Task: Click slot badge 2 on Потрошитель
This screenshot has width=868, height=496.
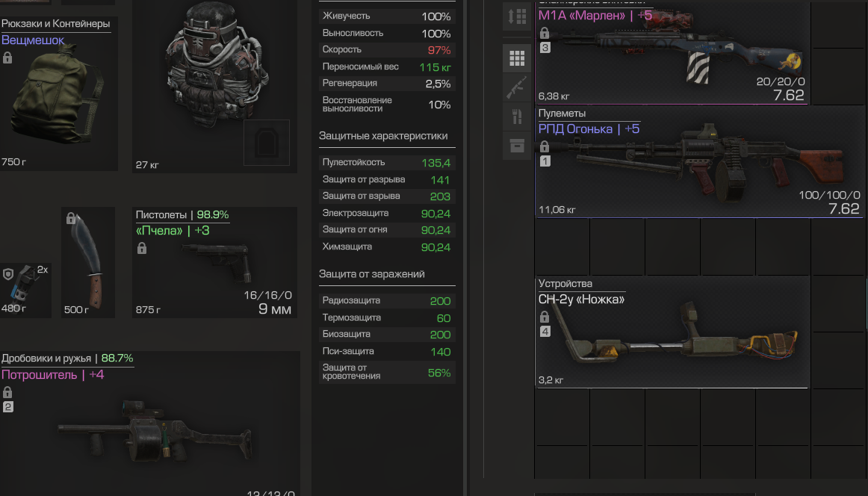Action: [x=7, y=407]
